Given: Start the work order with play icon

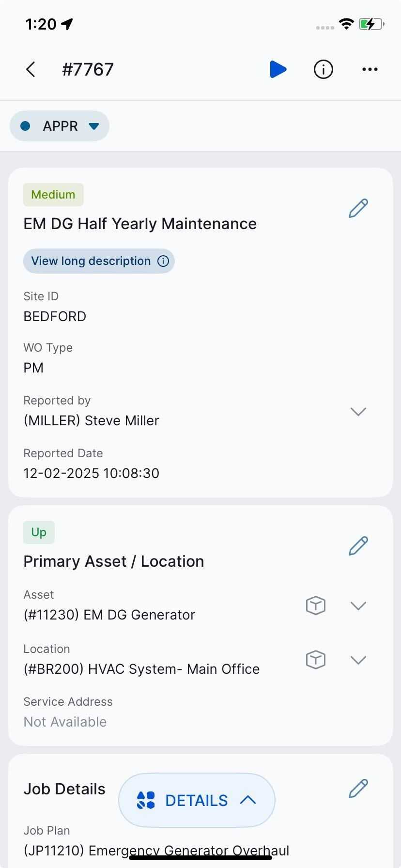Looking at the screenshot, I should tap(278, 69).
